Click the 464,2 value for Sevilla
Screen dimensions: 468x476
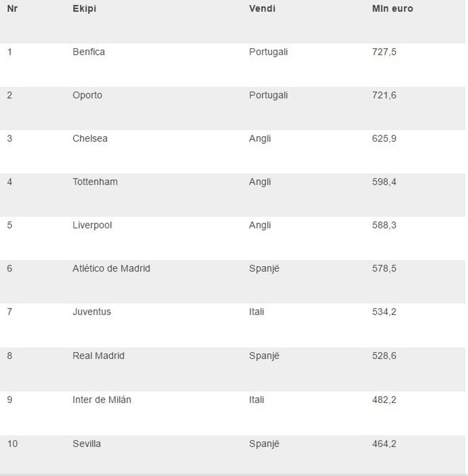pyautogui.click(x=384, y=444)
